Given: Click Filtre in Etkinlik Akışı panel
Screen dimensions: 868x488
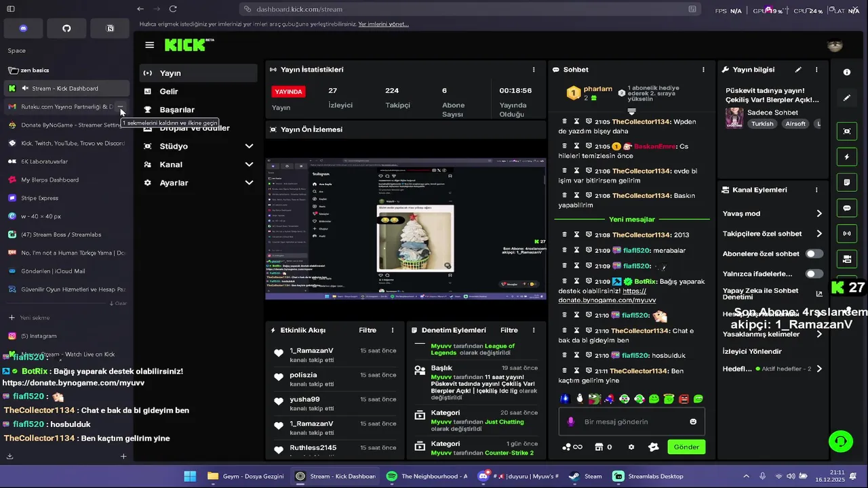Looking at the screenshot, I should coord(368,330).
